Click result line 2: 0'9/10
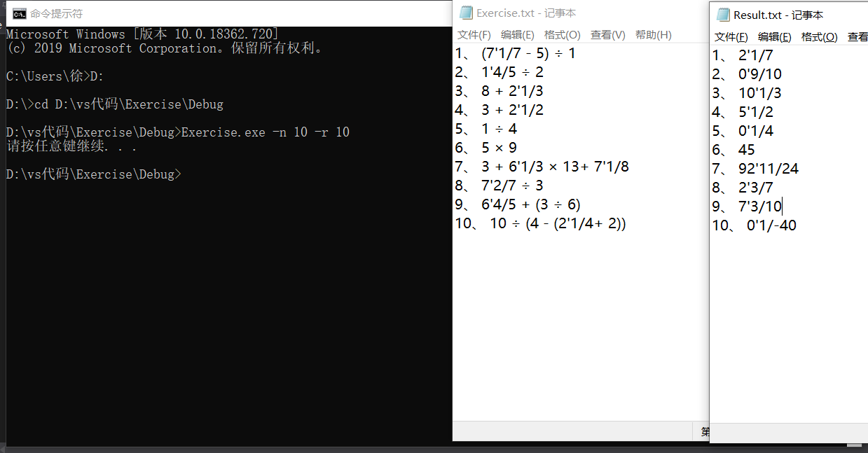This screenshot has height=453, width=868. pyautogui.click(x=747, y=74)
